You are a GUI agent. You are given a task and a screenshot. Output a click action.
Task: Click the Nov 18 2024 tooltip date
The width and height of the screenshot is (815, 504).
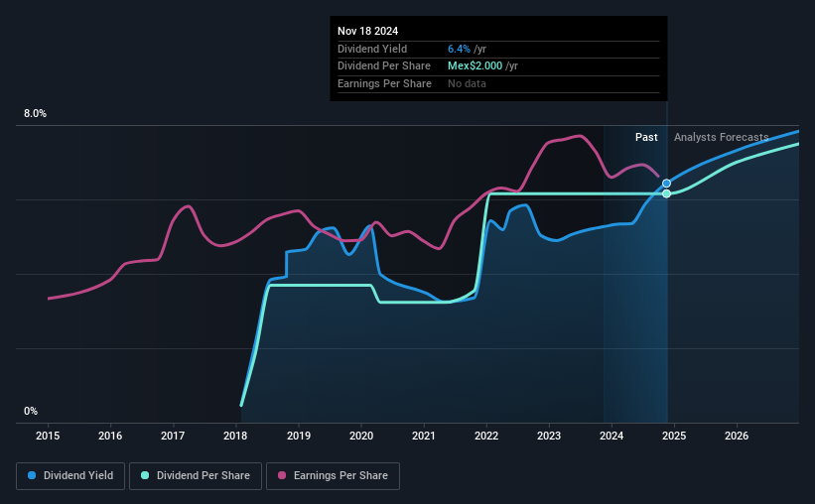point(368,31)
